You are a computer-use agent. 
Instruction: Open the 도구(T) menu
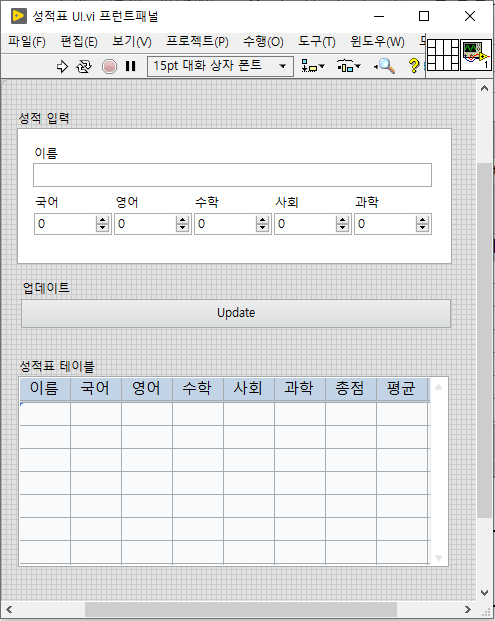click(x=317, y=42)
